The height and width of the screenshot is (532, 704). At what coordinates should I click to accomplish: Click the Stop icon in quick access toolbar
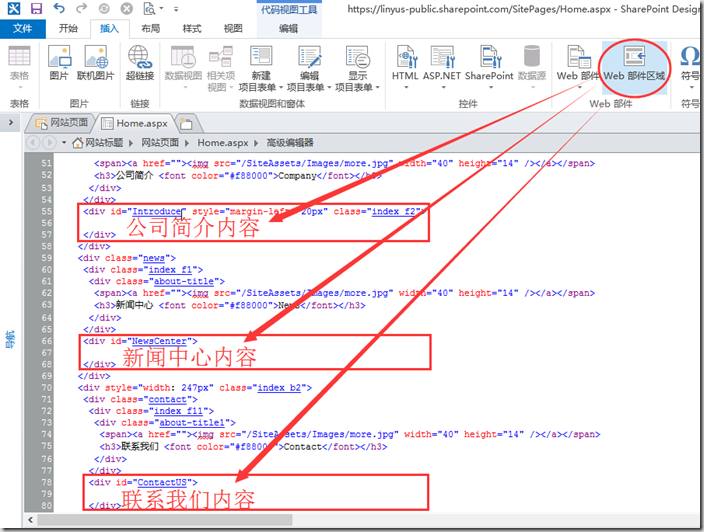(x=127, y=9)
